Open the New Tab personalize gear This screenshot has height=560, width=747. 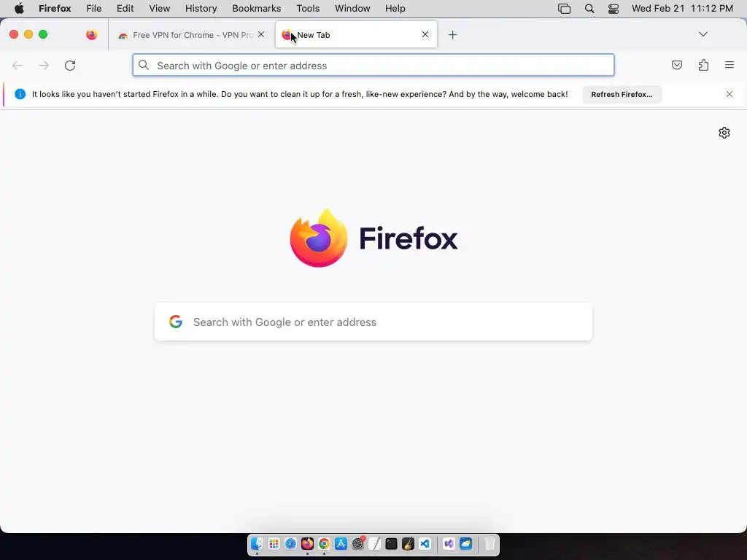(x=724, y=133)
